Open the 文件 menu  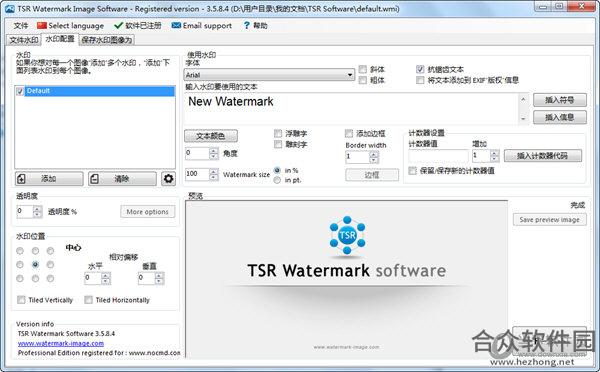pos(21,26)
